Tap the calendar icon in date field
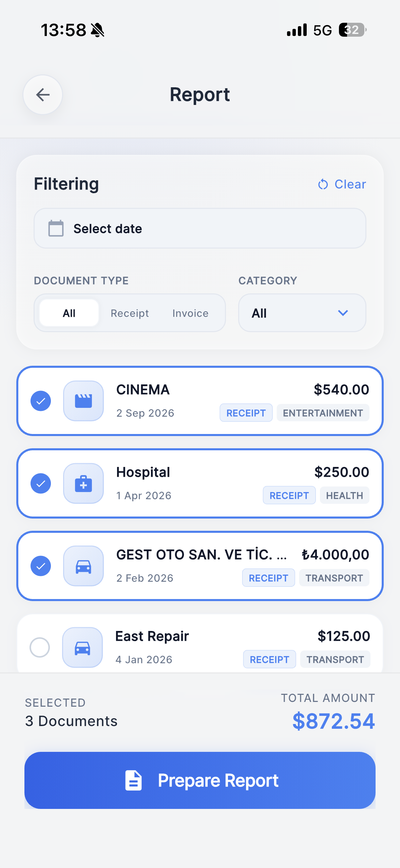Screen dimensions: 400x868 coord(56,228)
